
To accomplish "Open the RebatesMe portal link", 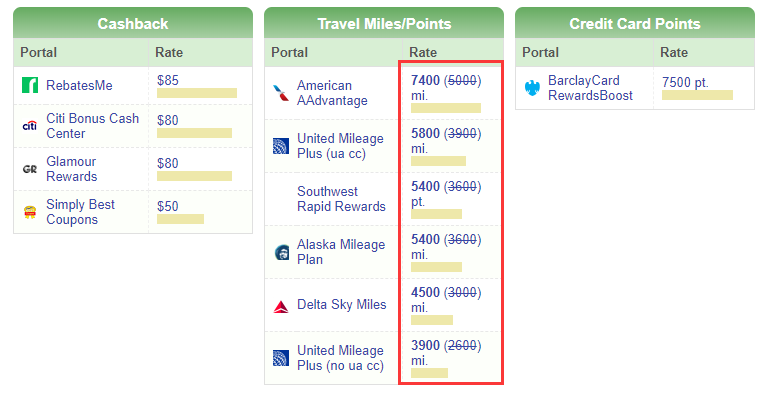I will pyautogui.click(x=79, y=85).
